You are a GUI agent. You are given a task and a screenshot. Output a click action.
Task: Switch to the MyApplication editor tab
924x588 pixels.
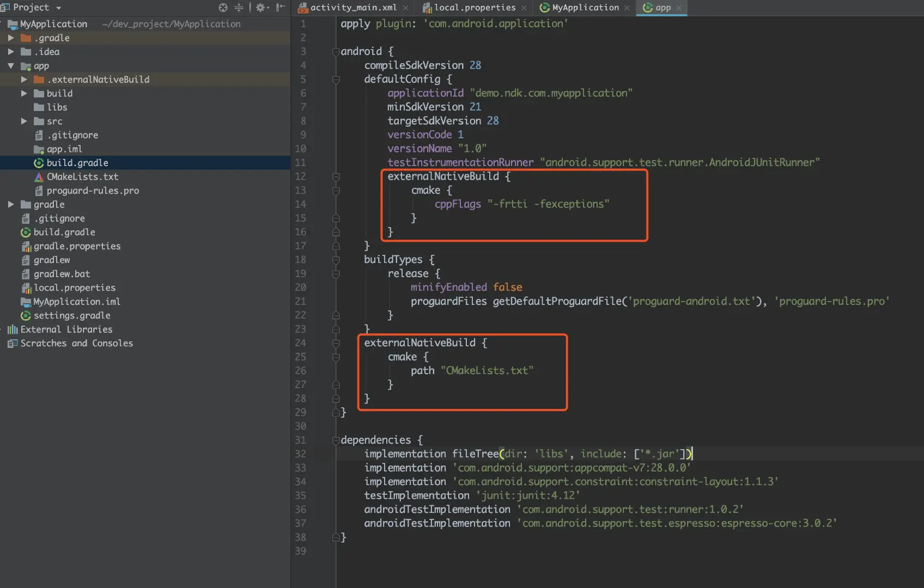585,8
